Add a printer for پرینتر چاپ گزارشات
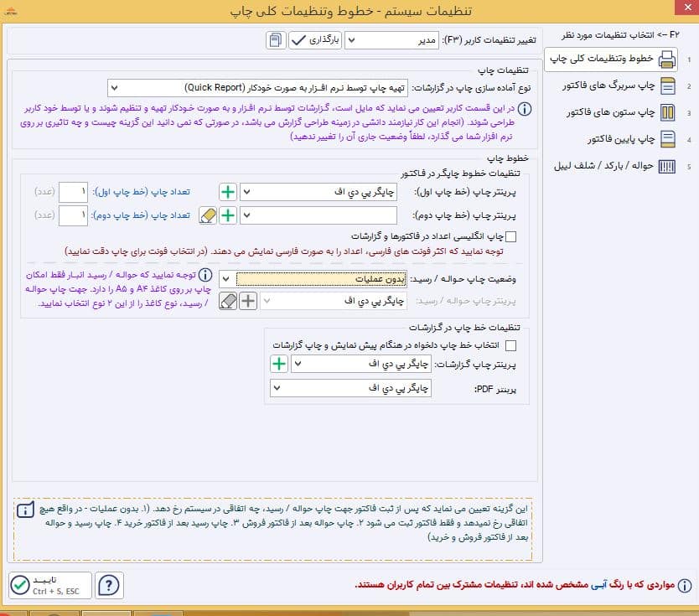Image resolution: width=699 pixels, height=616 pixels. 279,364
